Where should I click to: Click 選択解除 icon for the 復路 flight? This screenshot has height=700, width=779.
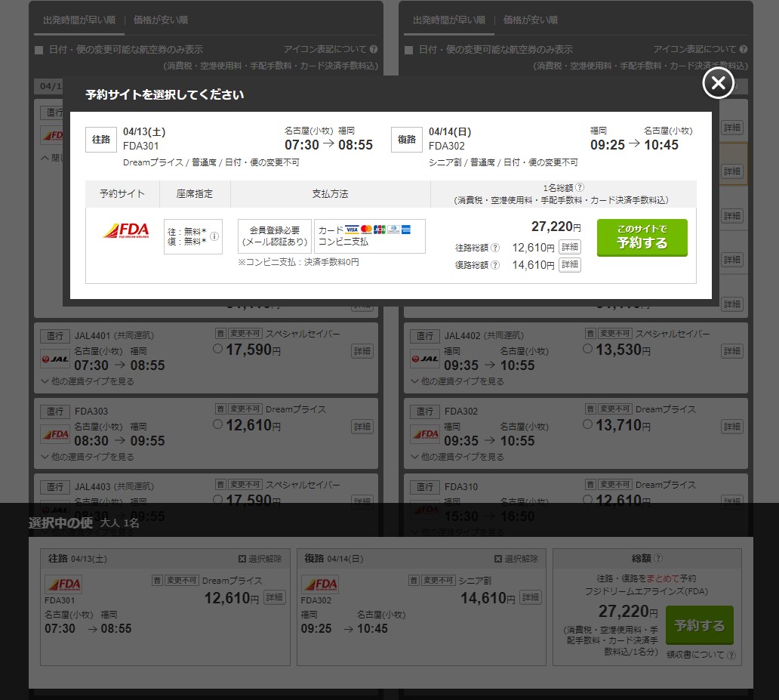[x=499, y=559]
